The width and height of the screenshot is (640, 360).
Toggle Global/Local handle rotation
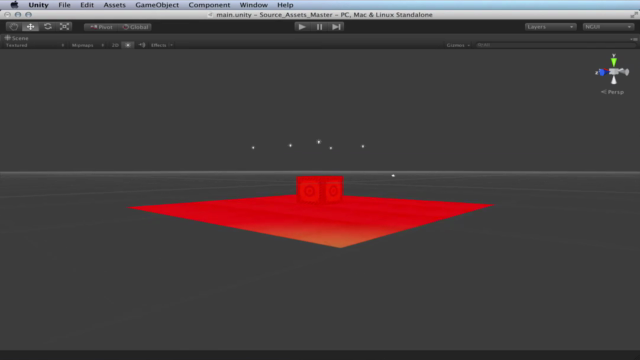[x=135, y=27]
